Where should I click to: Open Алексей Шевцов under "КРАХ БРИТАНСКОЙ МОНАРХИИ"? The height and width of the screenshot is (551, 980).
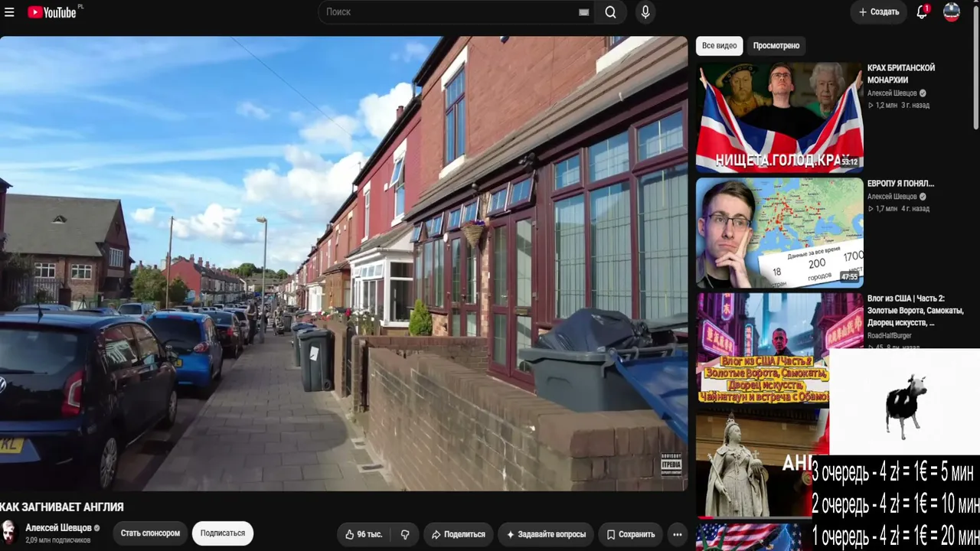[x=892, y=93]
